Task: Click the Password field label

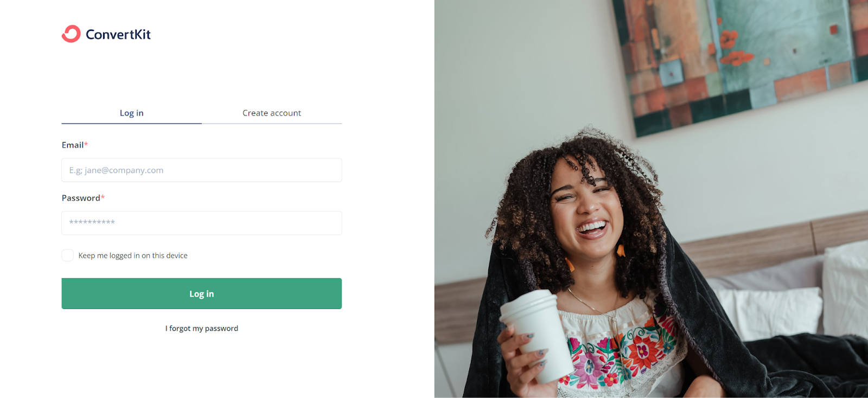Action: 81,198
